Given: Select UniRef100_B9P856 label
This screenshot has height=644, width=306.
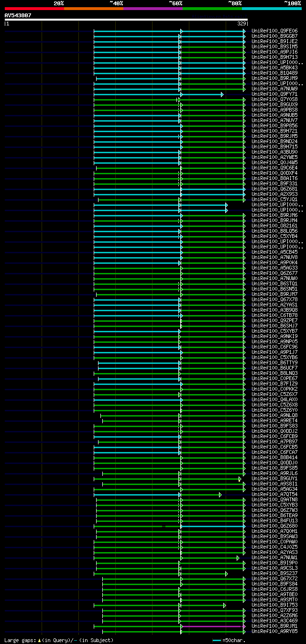Looking at the screenshot, I should 274,125.
